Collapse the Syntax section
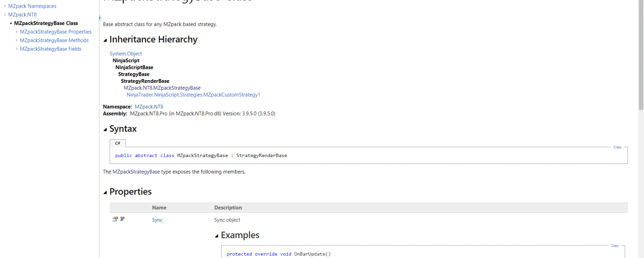This screenshot has height=258, width=644. (x=105, y=129)
